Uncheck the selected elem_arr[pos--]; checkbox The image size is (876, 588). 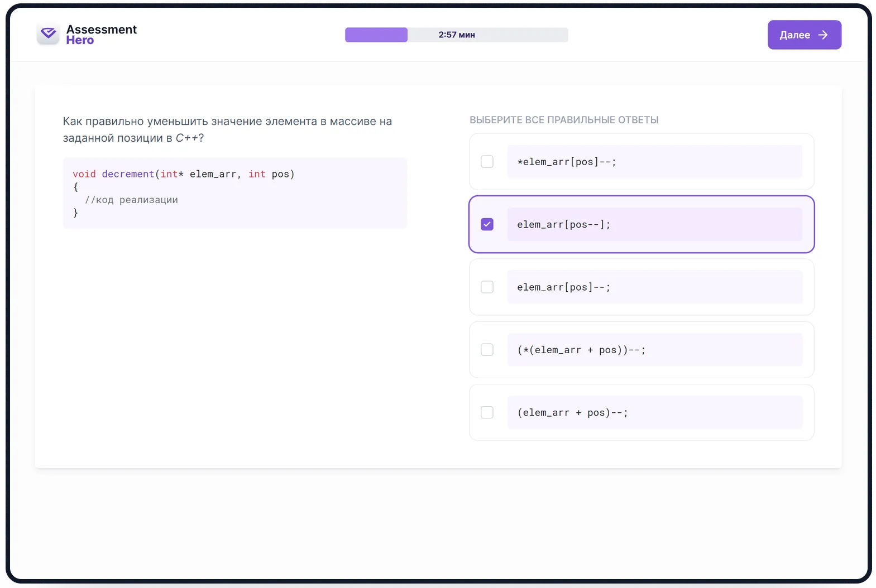click(487, 224)
